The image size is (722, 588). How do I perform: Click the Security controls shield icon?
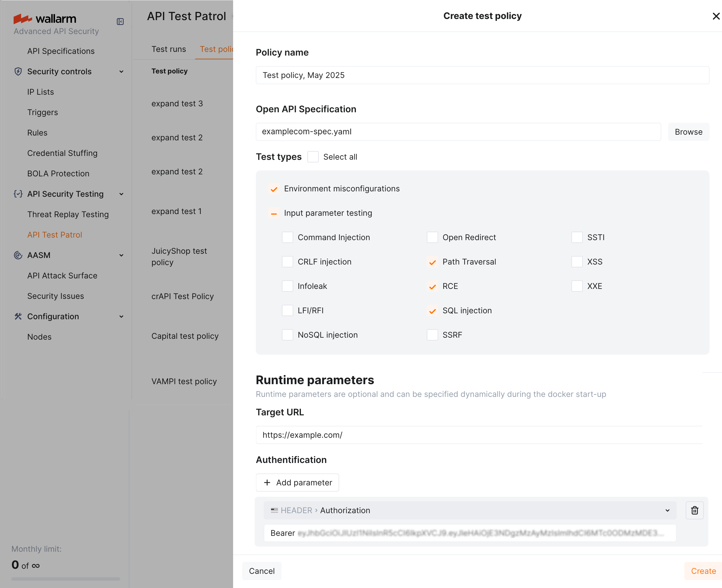pyautogui.click(x=18, y=71)
